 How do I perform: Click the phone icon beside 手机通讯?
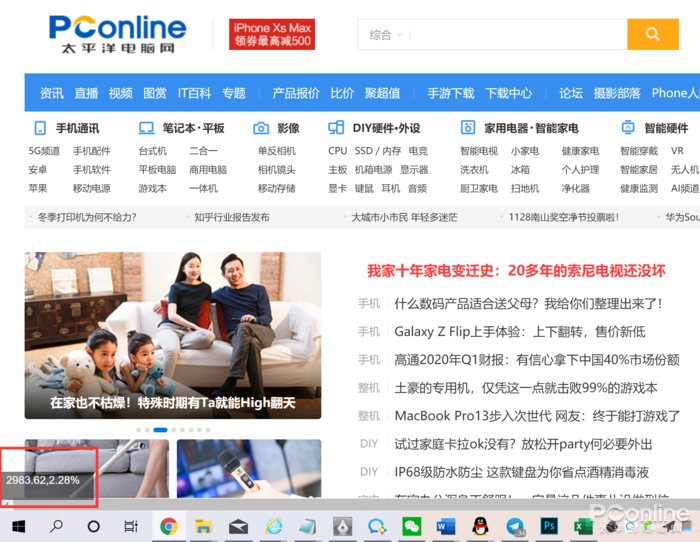[x=40, y=128]
